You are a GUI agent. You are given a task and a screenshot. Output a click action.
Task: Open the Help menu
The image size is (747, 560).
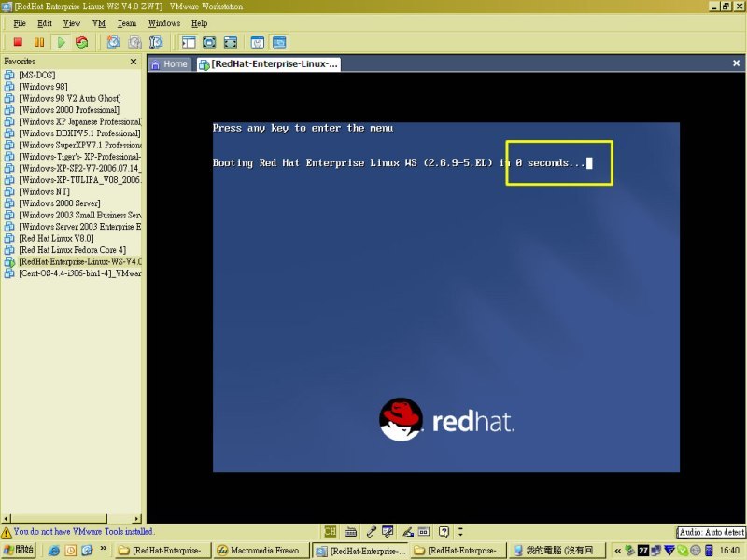tap(200, 23)
